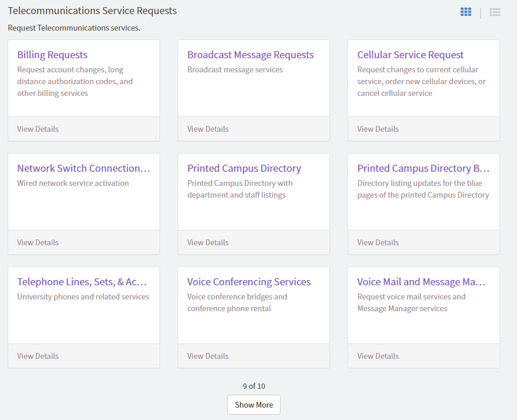
Task: View Details for Voice Mail card
Action: (378, 356)
